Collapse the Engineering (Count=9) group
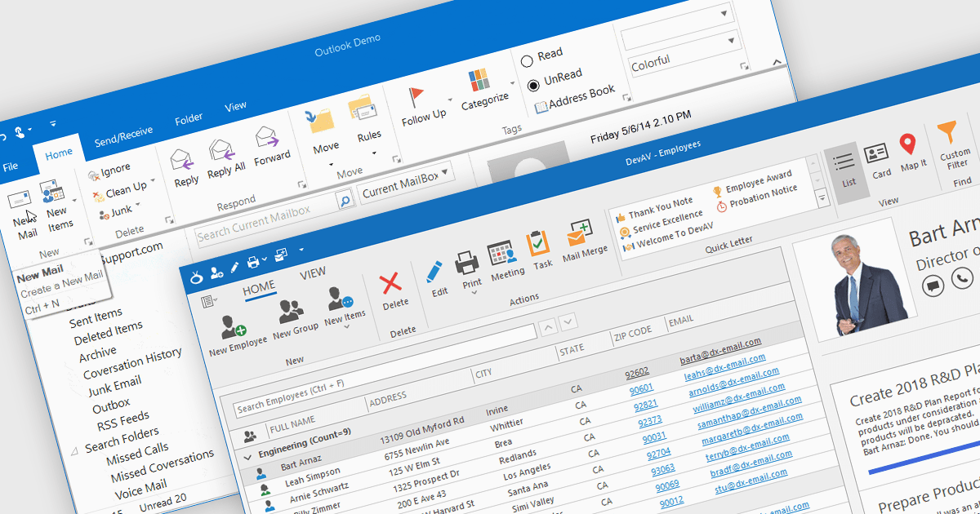Image resolution: width=980 pixels, height=514 pixels. (247, 457)
